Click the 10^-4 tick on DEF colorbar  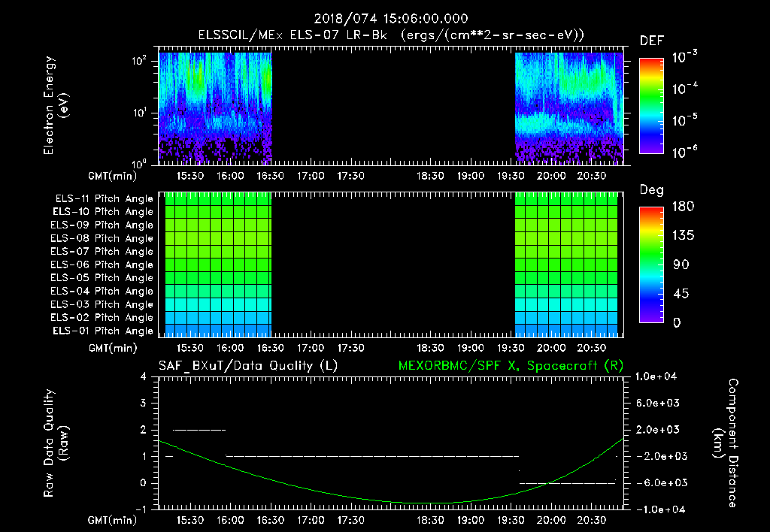[685, 89]
